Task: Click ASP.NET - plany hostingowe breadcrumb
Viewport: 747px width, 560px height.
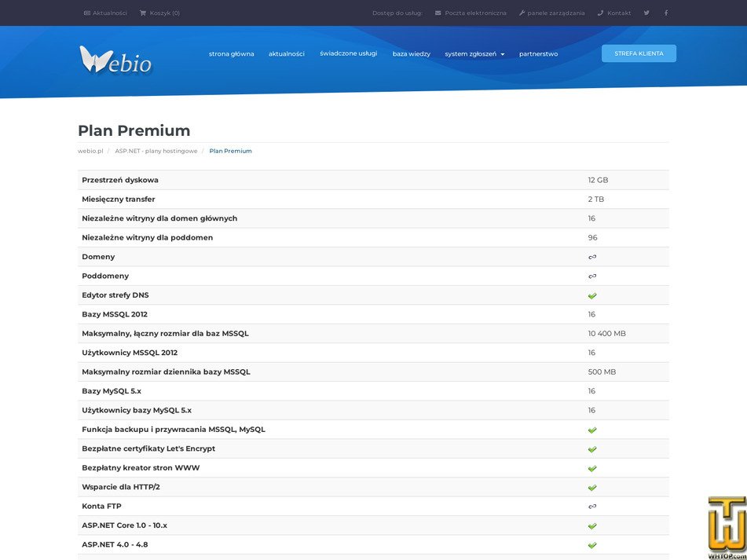Action: pos(156,151)
